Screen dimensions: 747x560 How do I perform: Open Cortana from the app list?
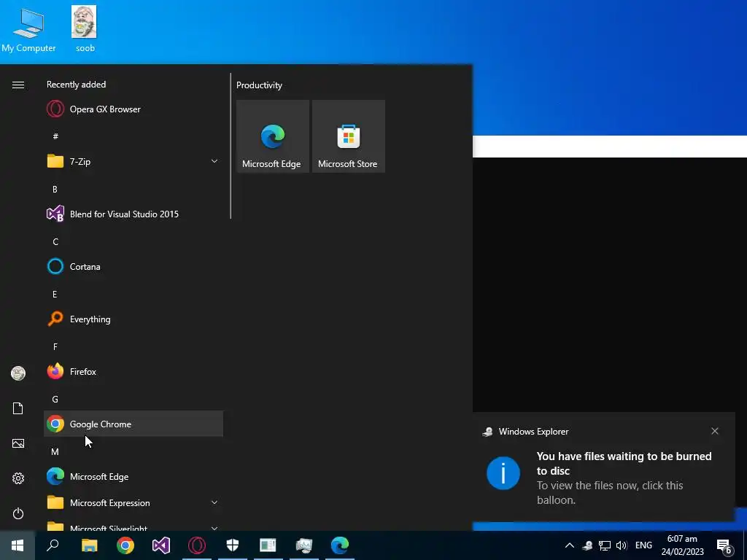pos(133,267)
